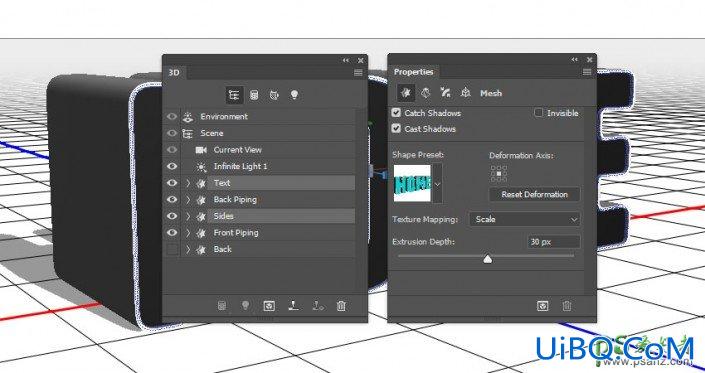The width and height of the screenshot is (705, 373).
Task: Select the Text row in 3D panel
Action: point(268,183)
